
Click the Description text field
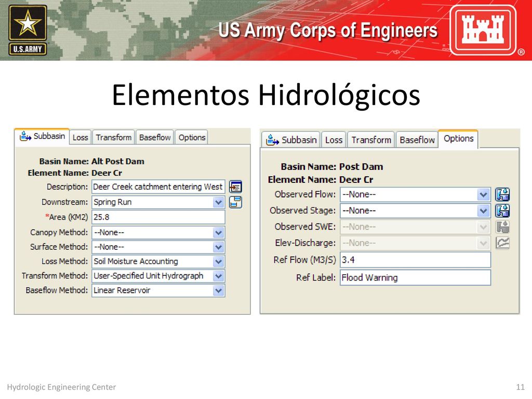(x=158, y=187)
